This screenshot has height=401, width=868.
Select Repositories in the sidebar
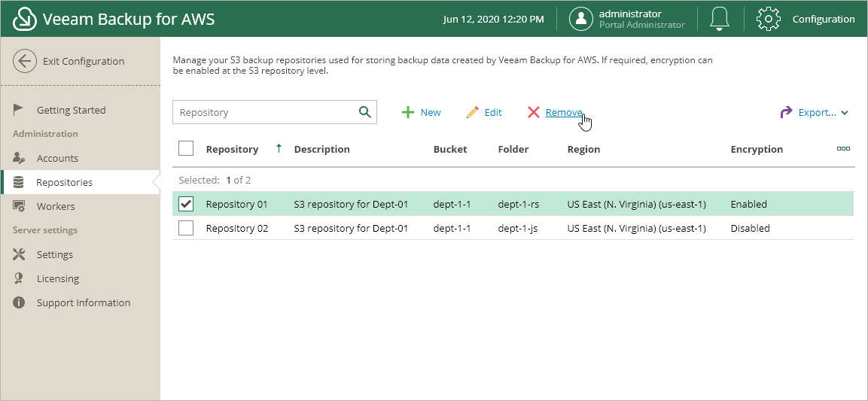[x=64, y=182]
